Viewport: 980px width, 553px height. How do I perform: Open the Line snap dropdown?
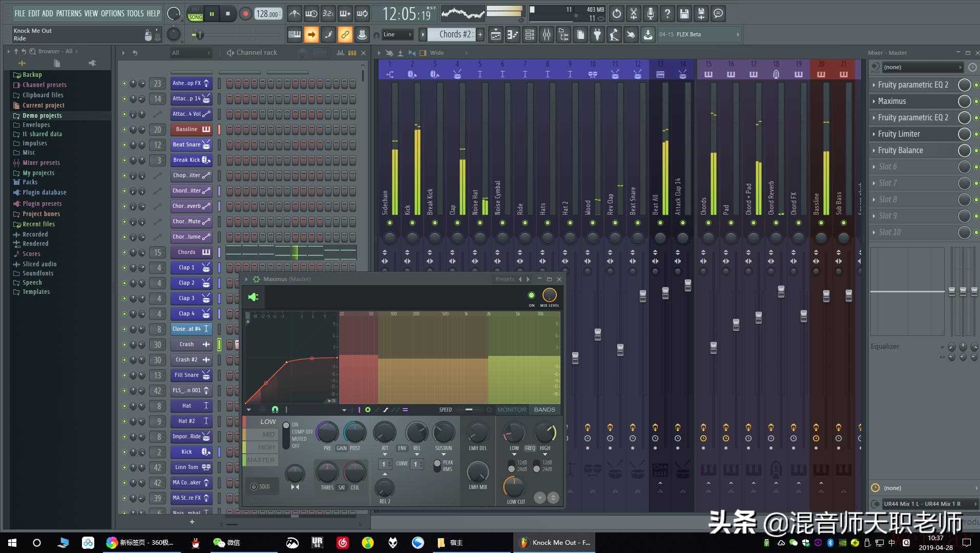pos(398,35)
